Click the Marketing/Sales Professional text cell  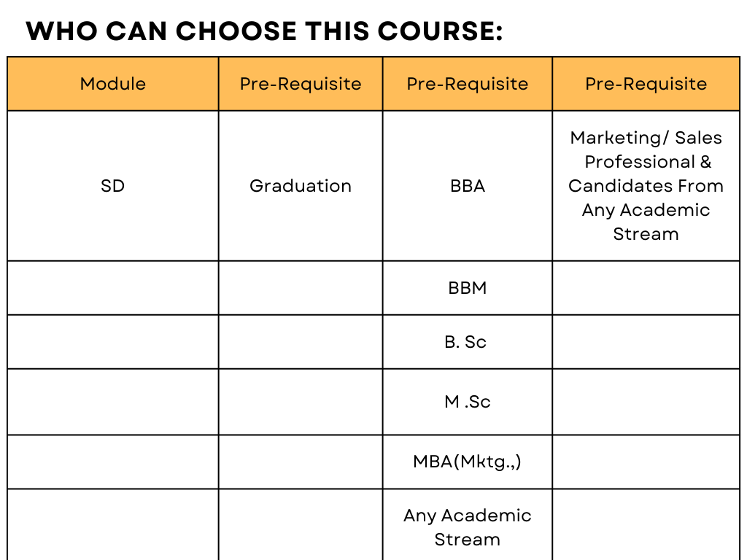646,186
